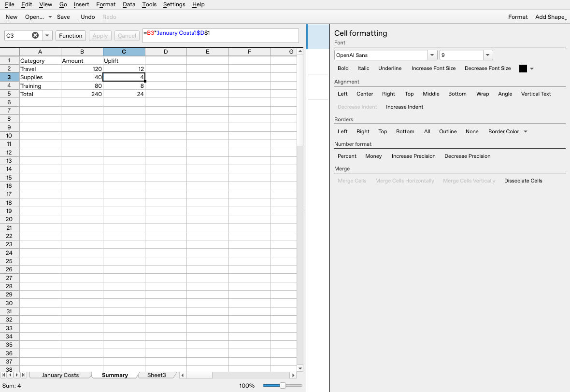The width and height of the screenshot is (570, 392).
Task: Click the font name field OpenAI Sans
Action: pos(381,55)
